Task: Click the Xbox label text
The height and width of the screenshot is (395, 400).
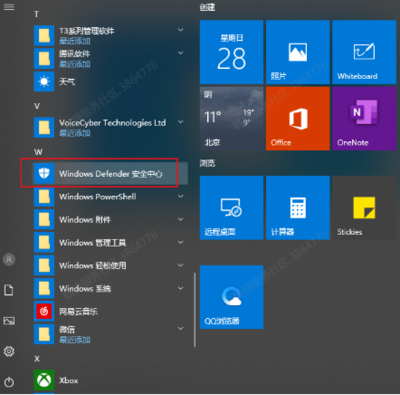Action: pos(69,380)
